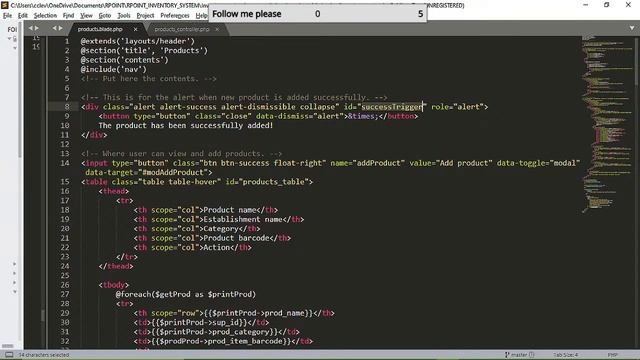Close the products.blade.php tab
This screenshot has height=360, width=640.
point(136,29)
